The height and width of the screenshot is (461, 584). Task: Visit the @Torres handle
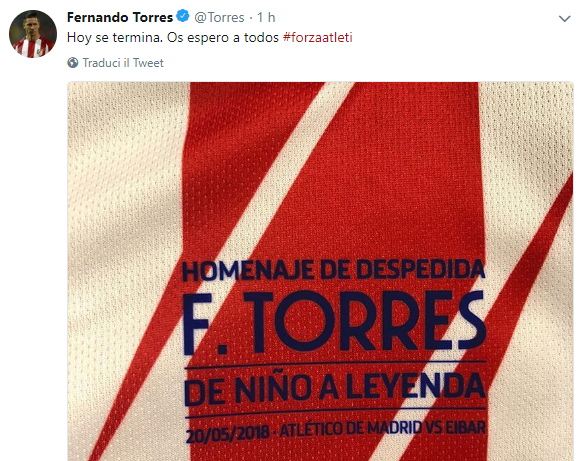point(219,17)
